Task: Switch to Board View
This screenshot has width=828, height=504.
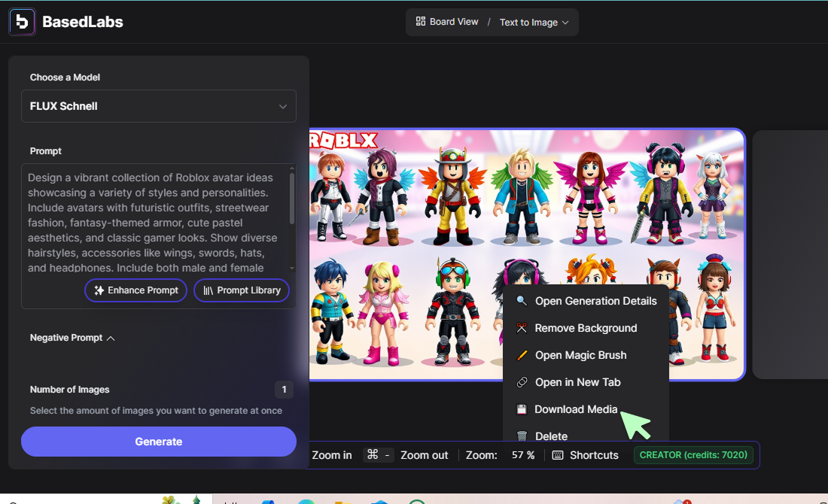Action: [x=446, y=22]
